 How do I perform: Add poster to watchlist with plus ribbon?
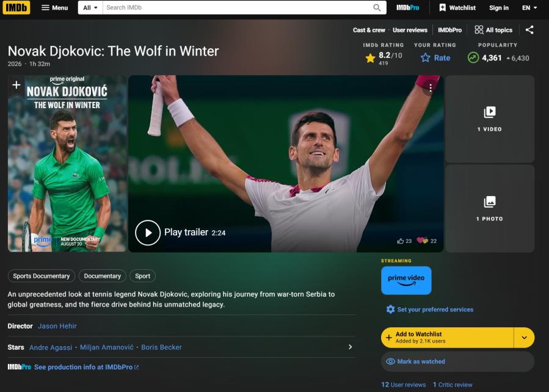(16, 85)
